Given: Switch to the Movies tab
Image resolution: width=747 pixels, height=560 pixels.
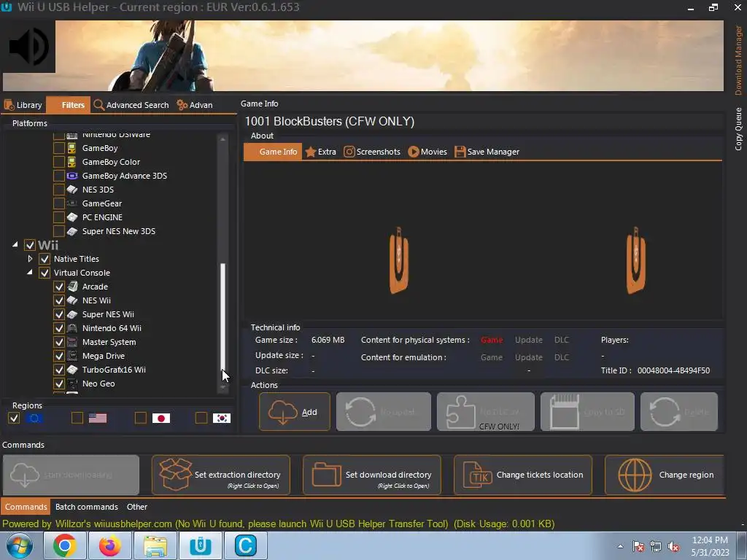Looking at the screenshot, I should pos(427,152).
